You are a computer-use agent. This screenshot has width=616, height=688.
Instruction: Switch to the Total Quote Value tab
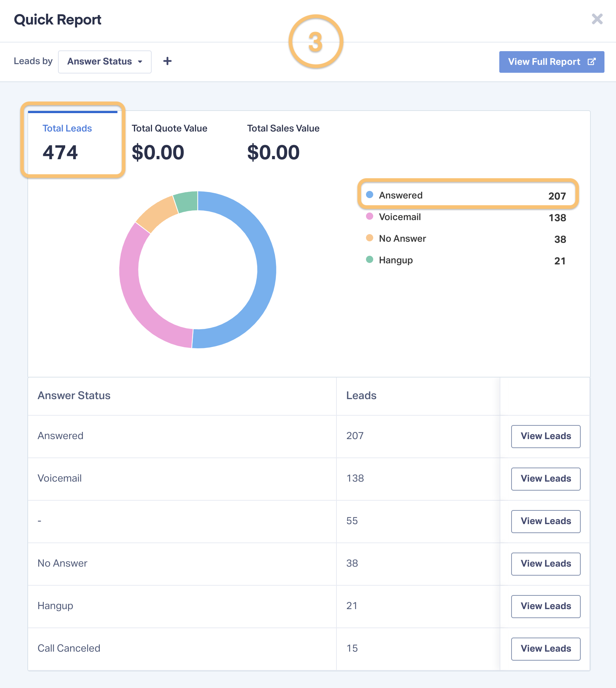[x=169, y=143]
